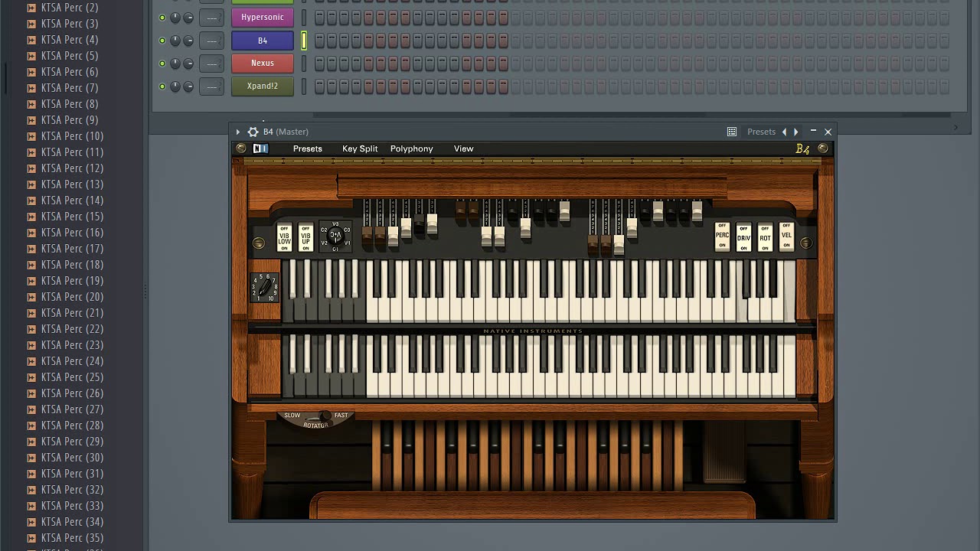Screen dimensions: 980x551
Task: Open the Nexus mixer track selector
Action: click(x=211, y=64)
